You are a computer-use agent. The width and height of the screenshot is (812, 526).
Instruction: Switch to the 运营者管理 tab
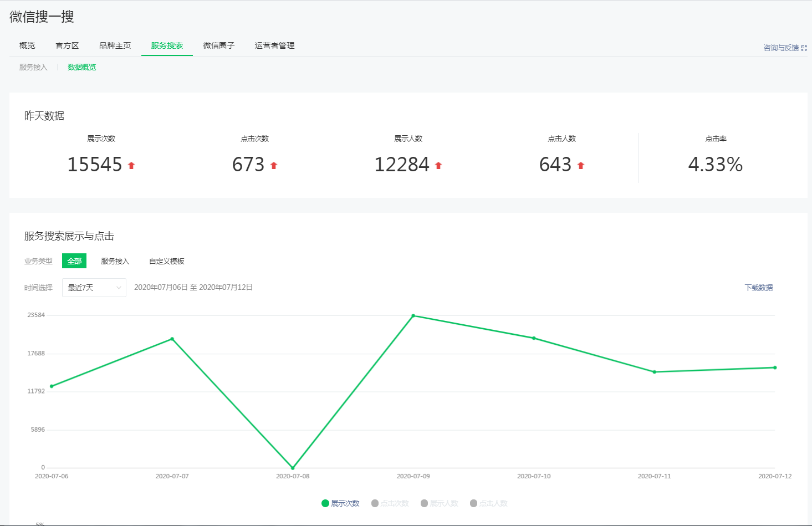pos(275,45)
